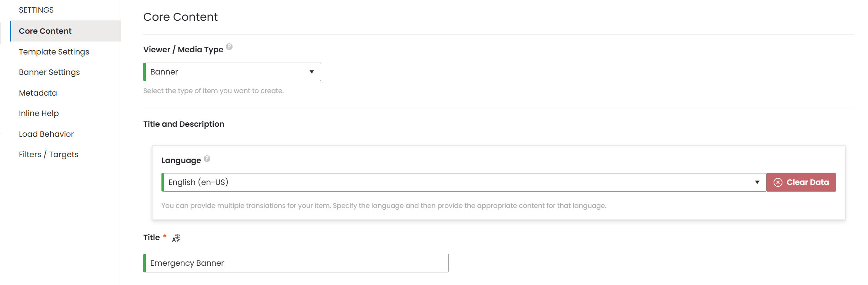This screenshot has height=285, width=868.
Task: Click the Viewer / Media Type label
Action: [x=183, y=50]
